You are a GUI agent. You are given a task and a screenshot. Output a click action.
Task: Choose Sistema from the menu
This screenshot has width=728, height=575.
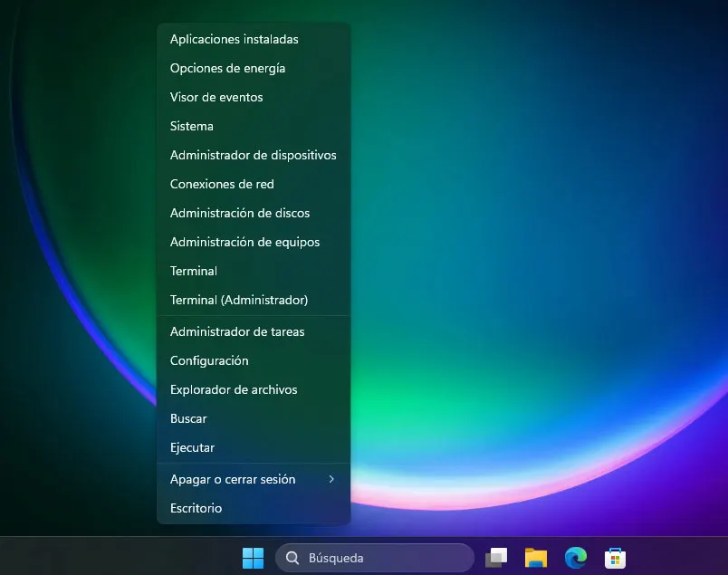(254, 127)
